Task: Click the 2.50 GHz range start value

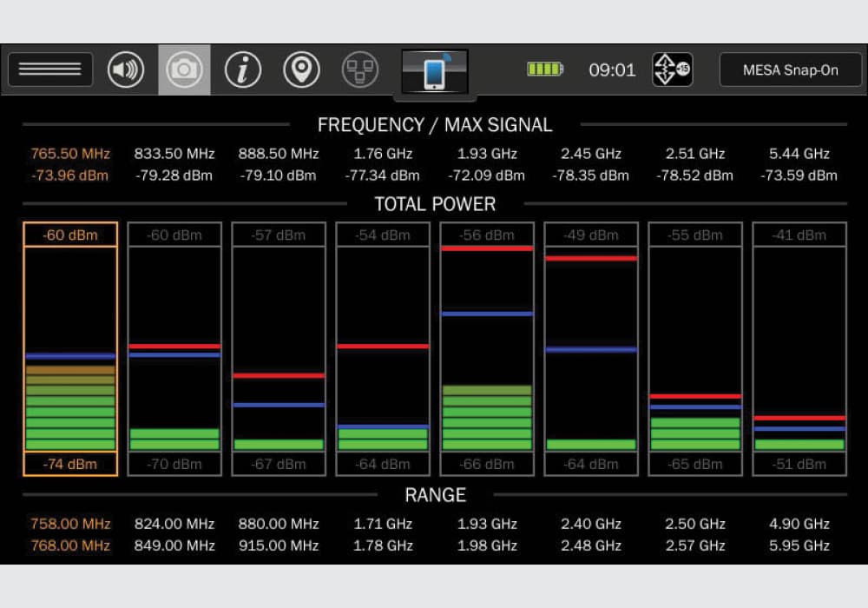Action: (695, 524)
